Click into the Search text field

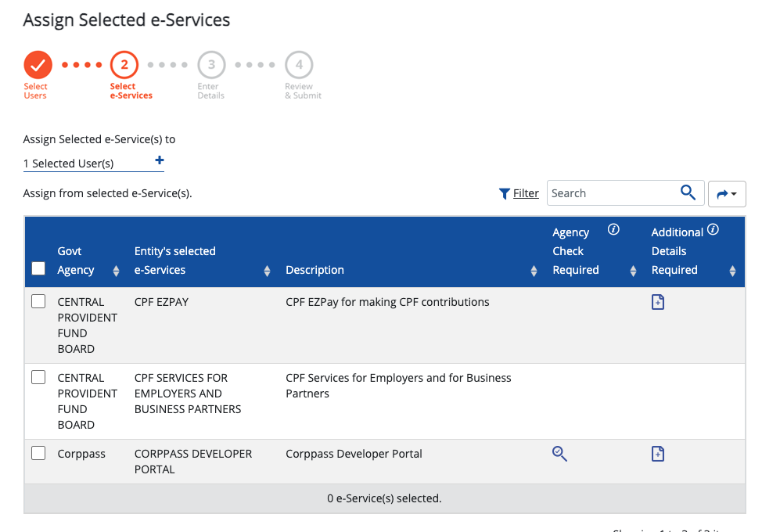point(610,193)
